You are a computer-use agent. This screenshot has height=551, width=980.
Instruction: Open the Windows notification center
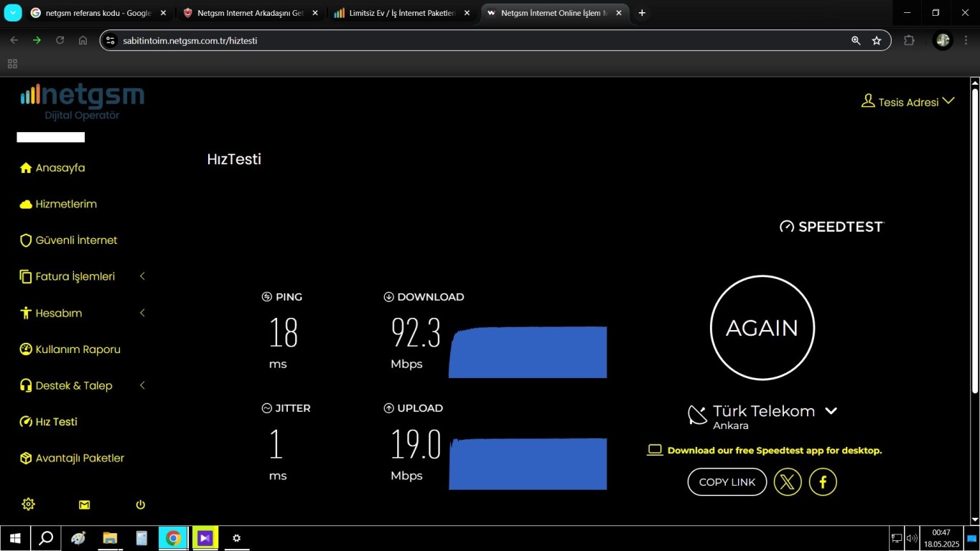[x=971, y=538]
